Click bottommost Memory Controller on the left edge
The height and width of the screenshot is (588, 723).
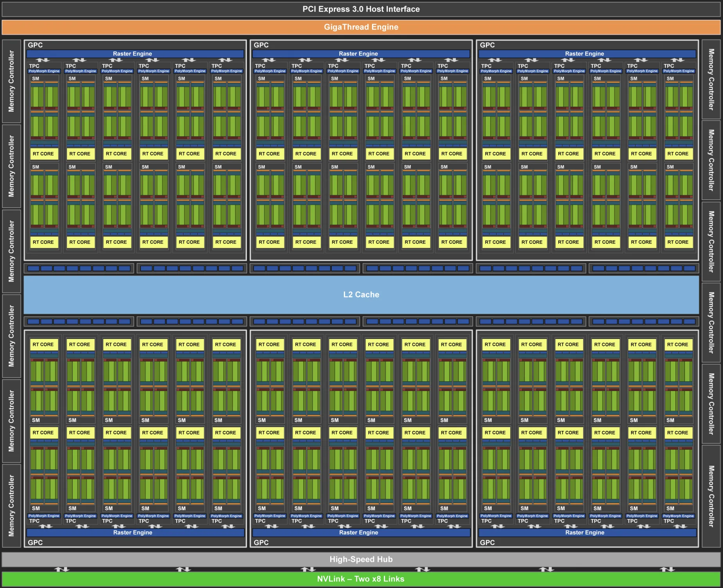(11, 506)
